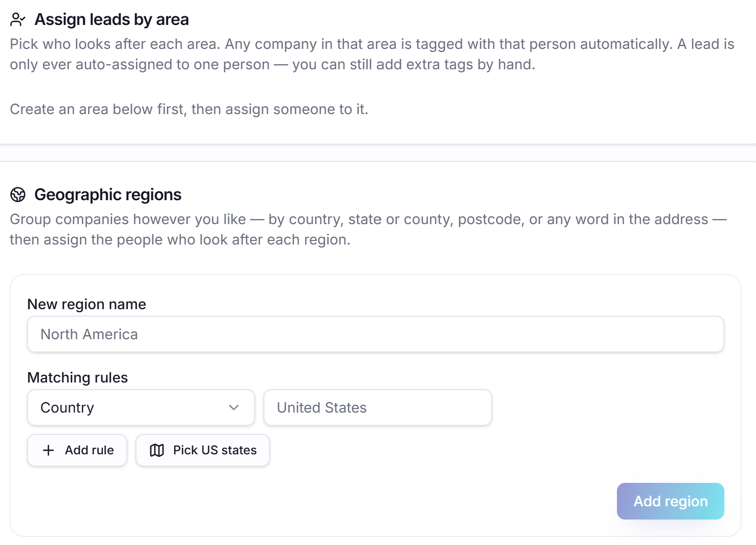The height and width of the screenshot is (545, 756).
Task: Expand the Country dropdown chevron
Action: click(x=234, y=407)
